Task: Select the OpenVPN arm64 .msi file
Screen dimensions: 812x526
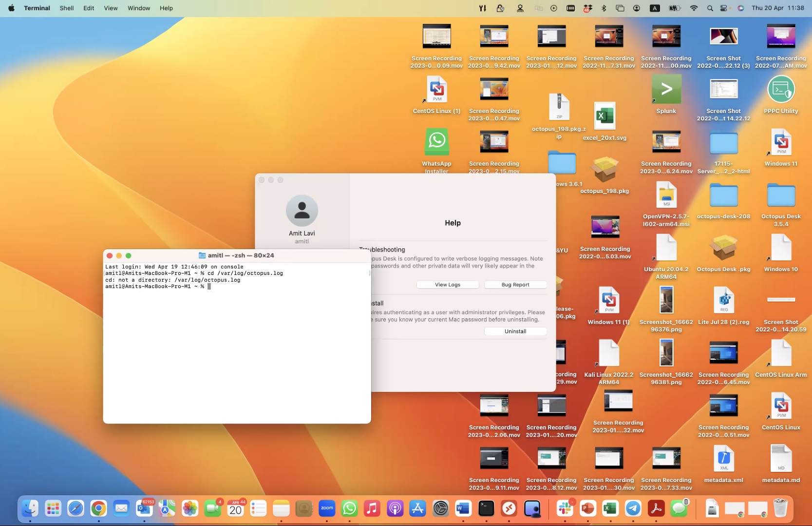Action: pos(666,195)
